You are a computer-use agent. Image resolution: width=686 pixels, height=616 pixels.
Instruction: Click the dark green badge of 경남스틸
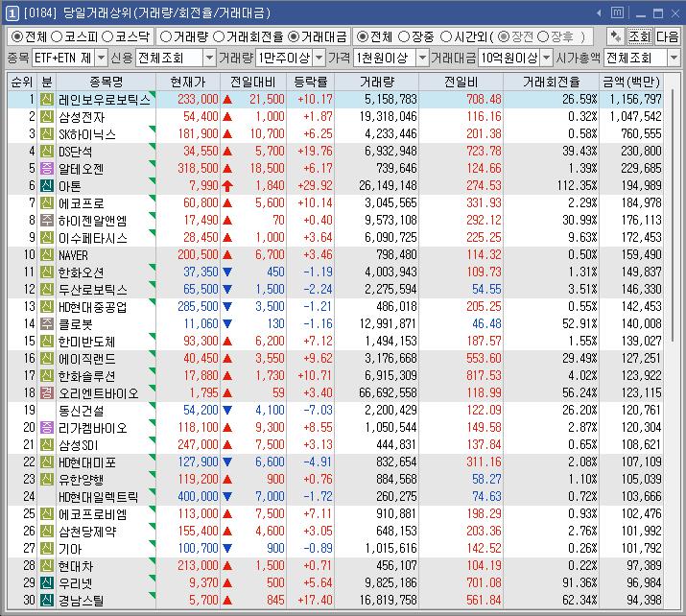(x=47, y=601)
